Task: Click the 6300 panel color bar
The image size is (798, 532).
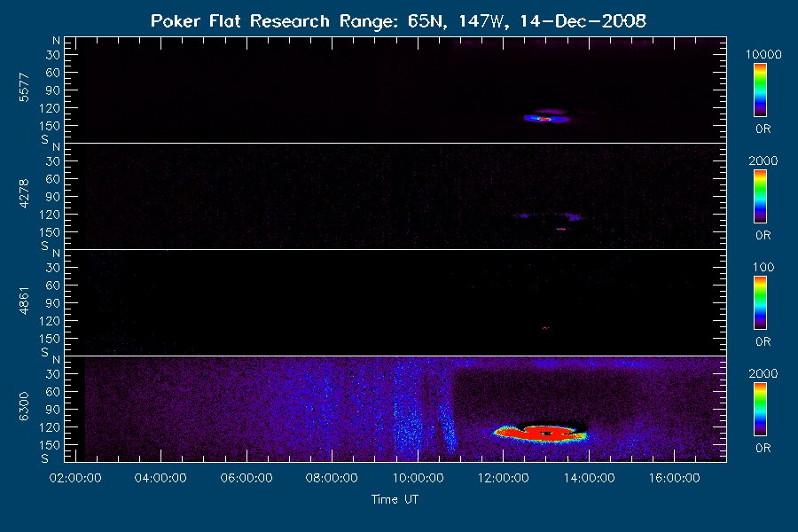Action: [x=760, y=410]
